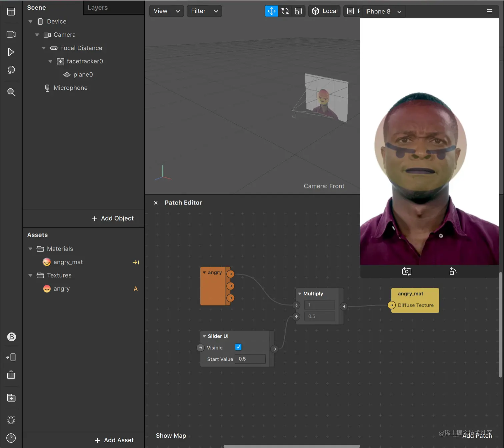Image resolution: width=504 pixels, height=448 pixels.
Task: Click the Patch Editor horizontal scrollbar
Action: point(292,446)
